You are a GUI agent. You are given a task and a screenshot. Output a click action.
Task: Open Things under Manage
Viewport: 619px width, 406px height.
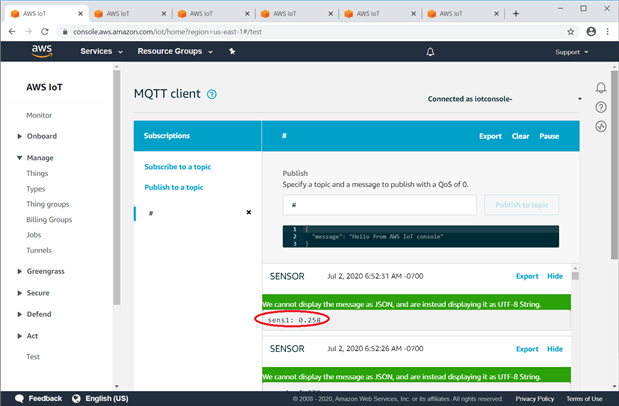click(37, 173)
